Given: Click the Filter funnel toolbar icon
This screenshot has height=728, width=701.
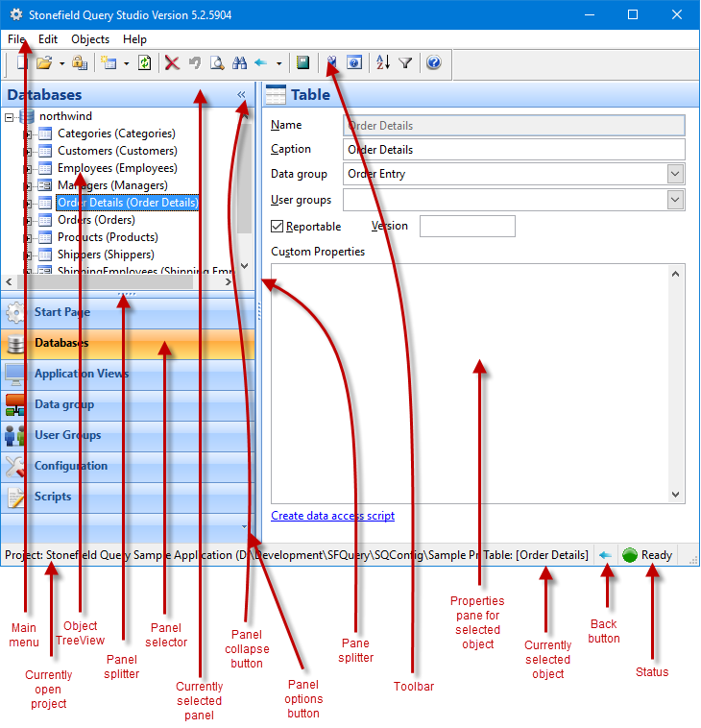Looking at the screenshot, I should (405, 63).
